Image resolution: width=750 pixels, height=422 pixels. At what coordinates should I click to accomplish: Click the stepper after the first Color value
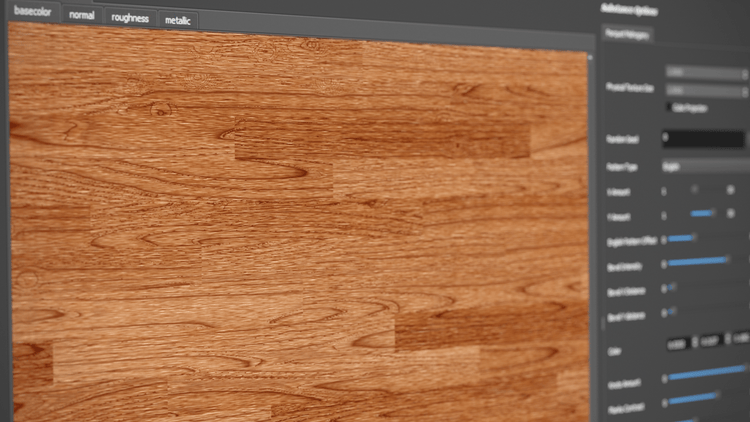[695, 342]
